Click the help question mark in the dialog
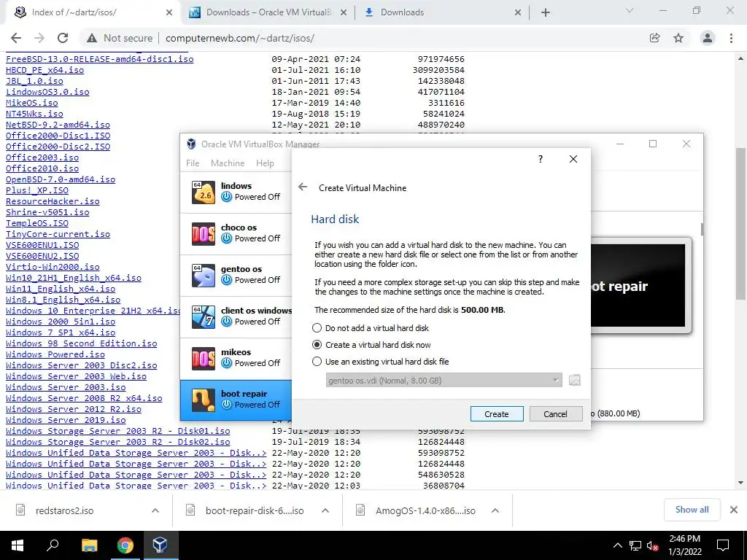 [541, 159]
